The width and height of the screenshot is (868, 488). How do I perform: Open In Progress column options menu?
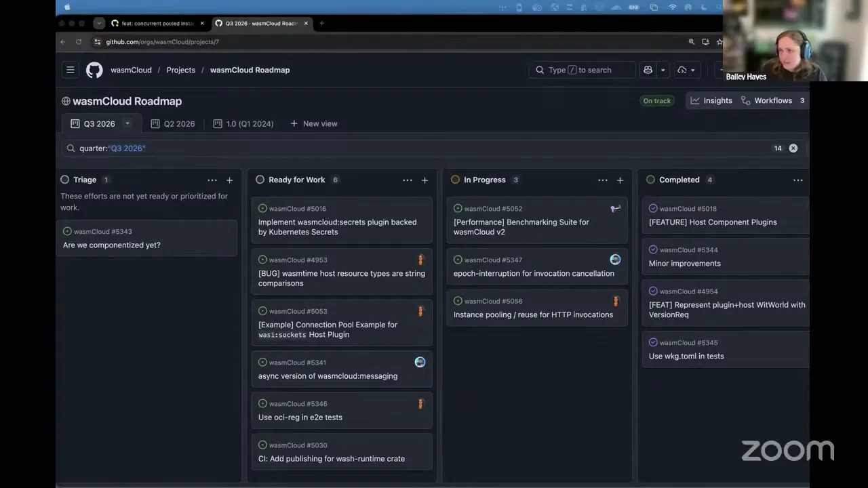coord(603,180)
